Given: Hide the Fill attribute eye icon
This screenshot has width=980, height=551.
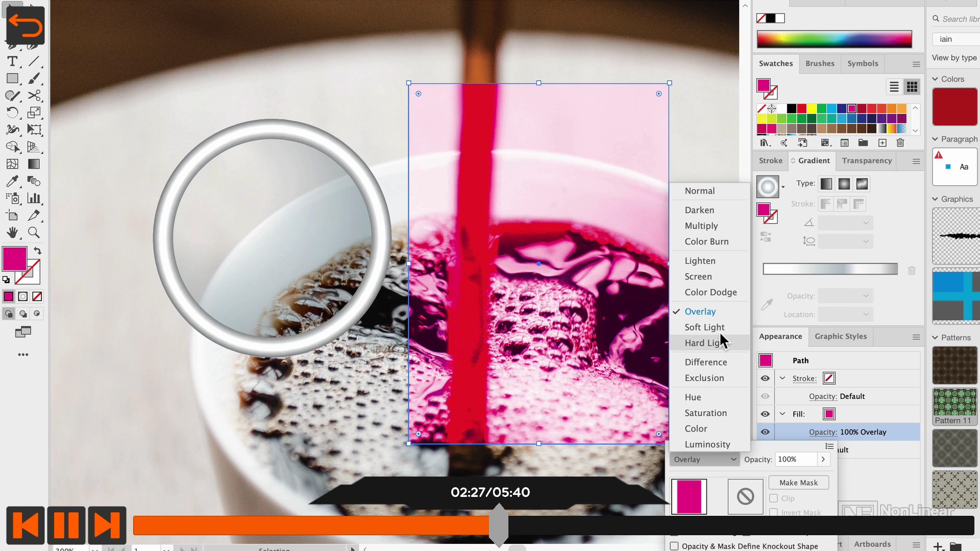Looking at the screenshot, I should [x=765, y=414].
